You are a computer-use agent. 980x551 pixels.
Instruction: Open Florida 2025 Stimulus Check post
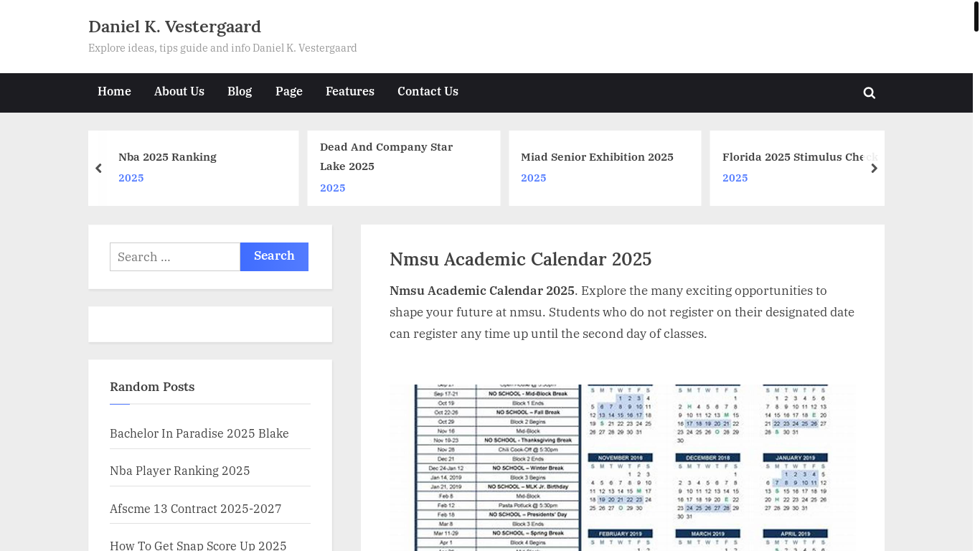pos(800,157)
